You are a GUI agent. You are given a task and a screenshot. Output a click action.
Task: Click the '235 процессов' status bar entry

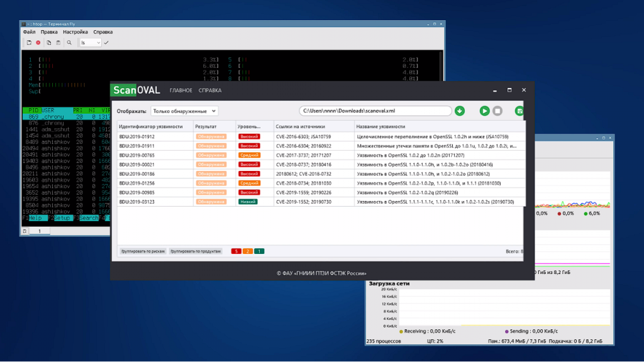384,341
